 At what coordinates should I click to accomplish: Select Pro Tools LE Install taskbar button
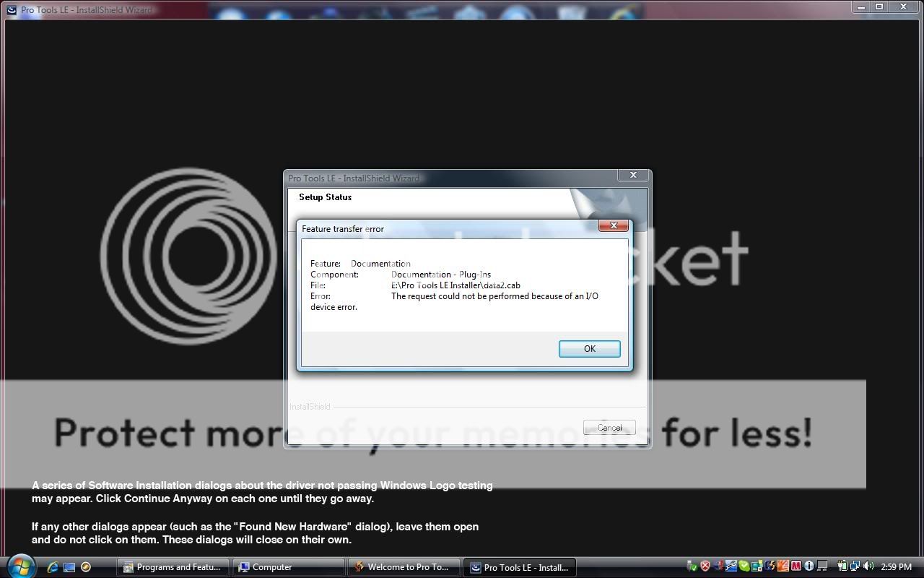coord(520,567)
